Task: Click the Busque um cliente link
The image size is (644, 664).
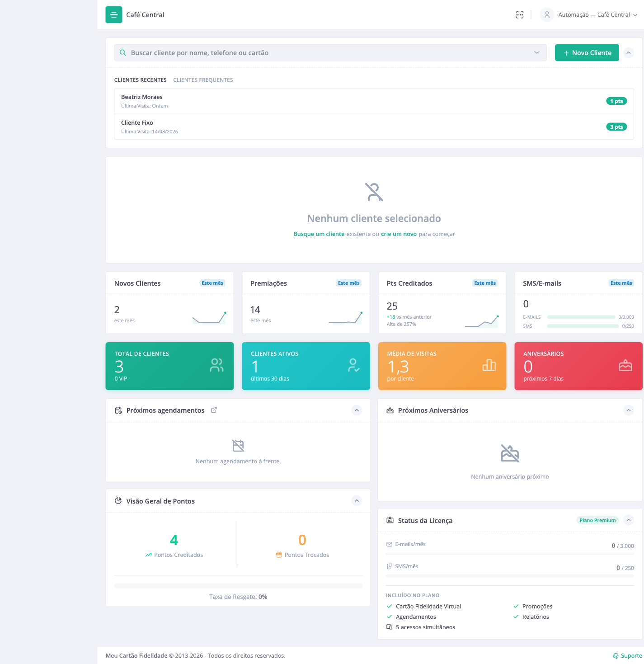Action: (319, 234)
